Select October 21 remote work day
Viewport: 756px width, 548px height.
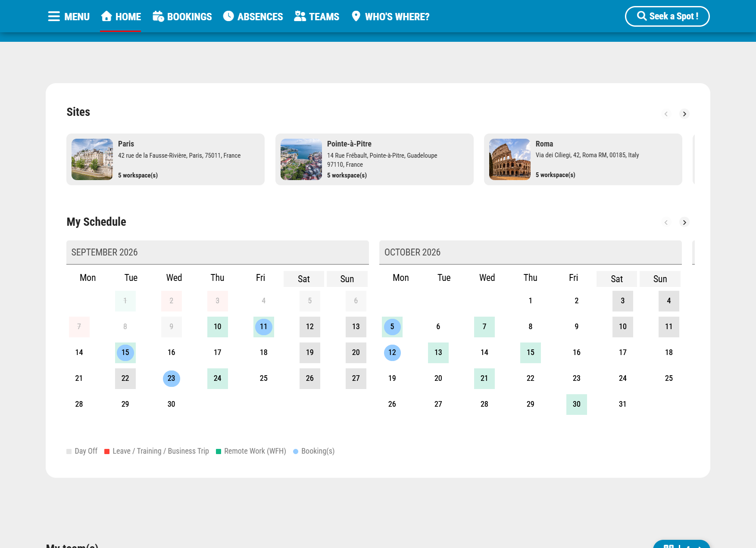(484, 379)
